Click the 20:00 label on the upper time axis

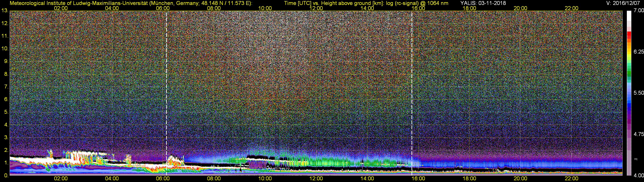click(x=520, y=8)
